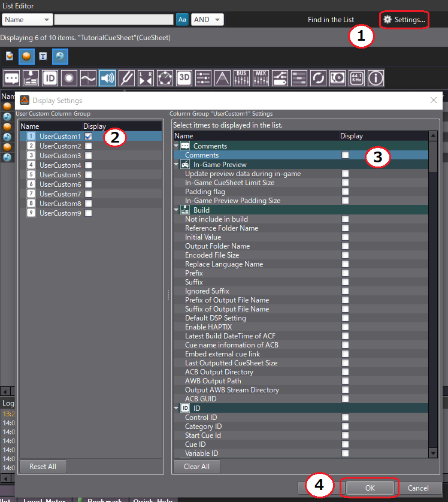Collapse the In-Game Preview group

tap(176, 164)
